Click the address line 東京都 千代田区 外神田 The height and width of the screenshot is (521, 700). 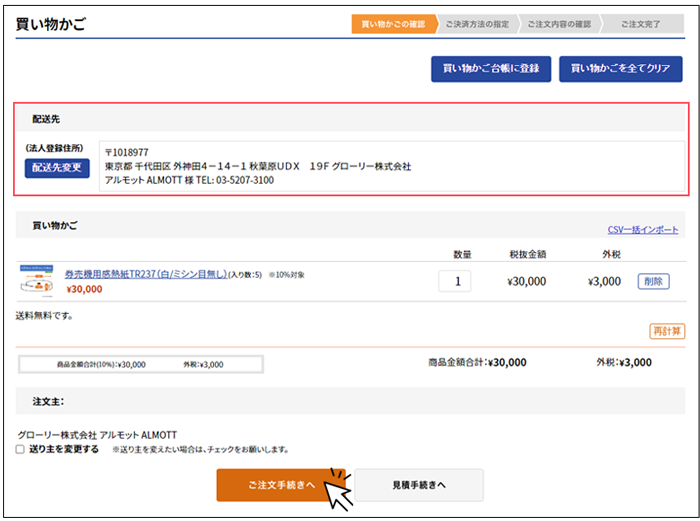point(258,167)
